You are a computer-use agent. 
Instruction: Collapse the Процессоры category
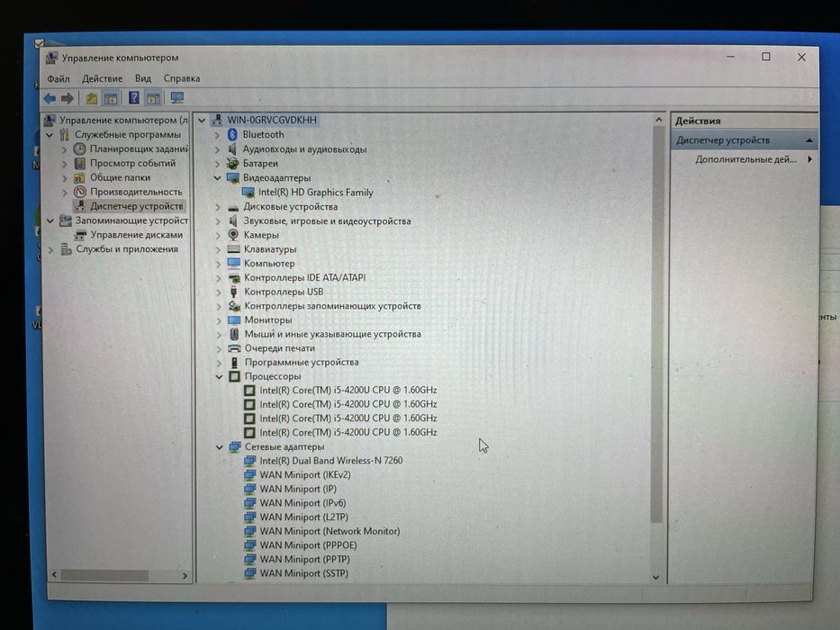click(219, 376)
